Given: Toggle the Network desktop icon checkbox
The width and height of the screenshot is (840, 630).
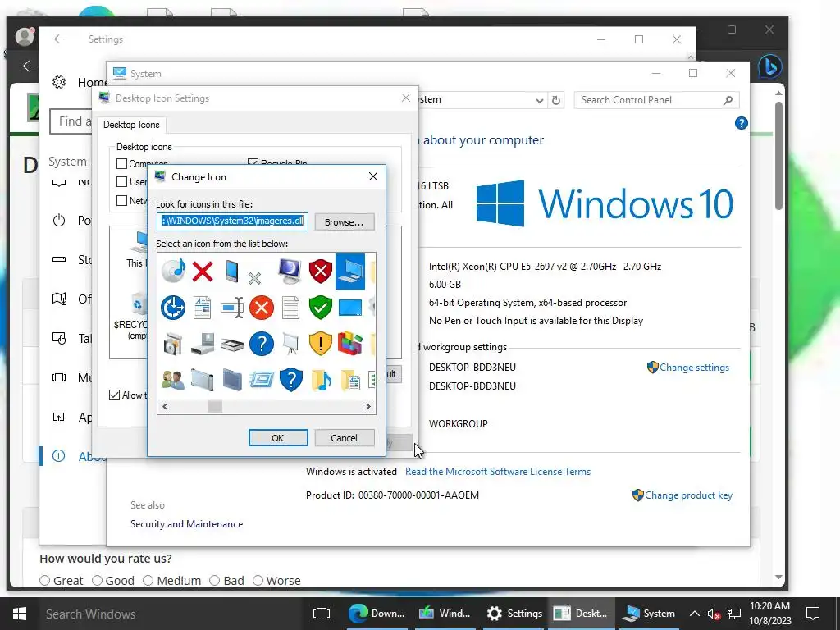Looking at the screenshot, I should point(121,200).
